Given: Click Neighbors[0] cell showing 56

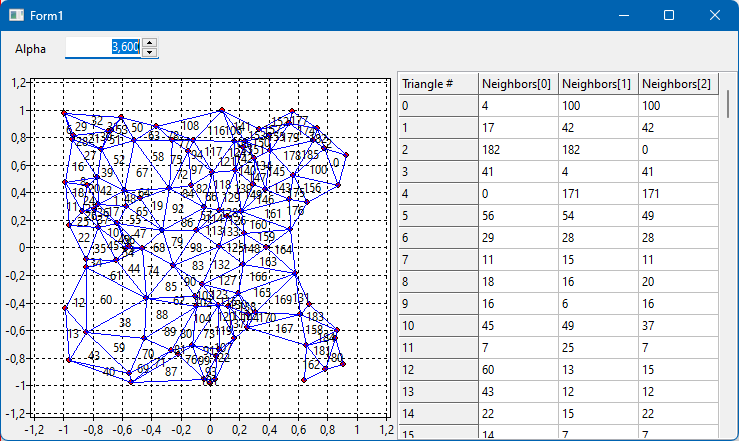Looking at the screenshot, I should coord(518,216).
